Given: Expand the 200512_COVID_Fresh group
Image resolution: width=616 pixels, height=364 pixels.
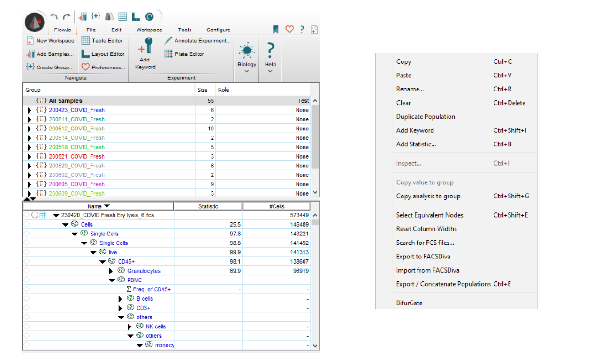Looking at the screenshot, I should (30, 129).
